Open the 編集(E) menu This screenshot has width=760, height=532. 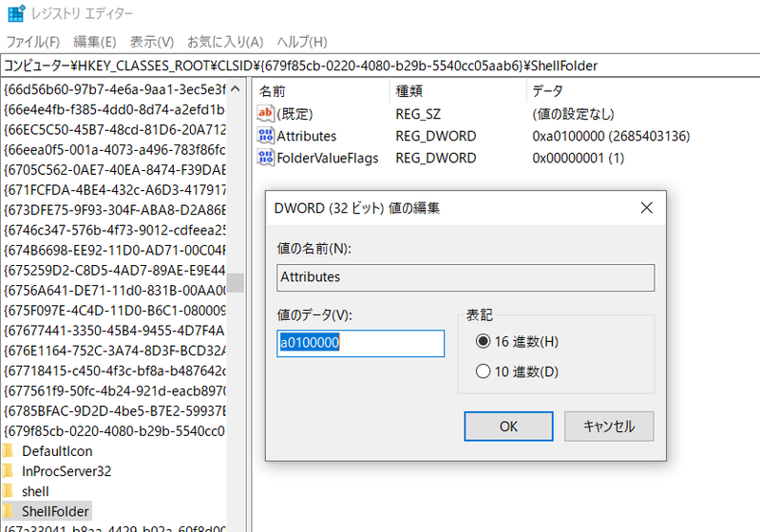click(x=94, y=42)
